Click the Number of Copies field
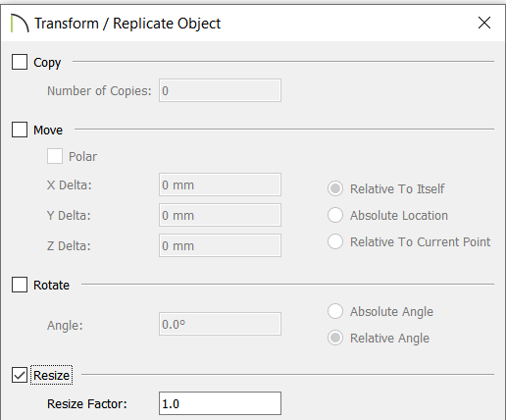This screenshot has height=420, width=506. 220,90
